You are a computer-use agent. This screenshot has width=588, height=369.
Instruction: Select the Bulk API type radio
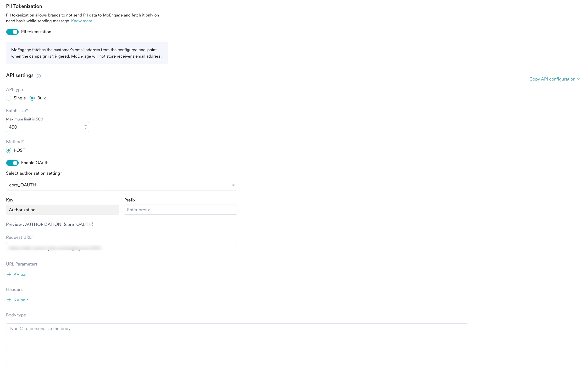32,98
